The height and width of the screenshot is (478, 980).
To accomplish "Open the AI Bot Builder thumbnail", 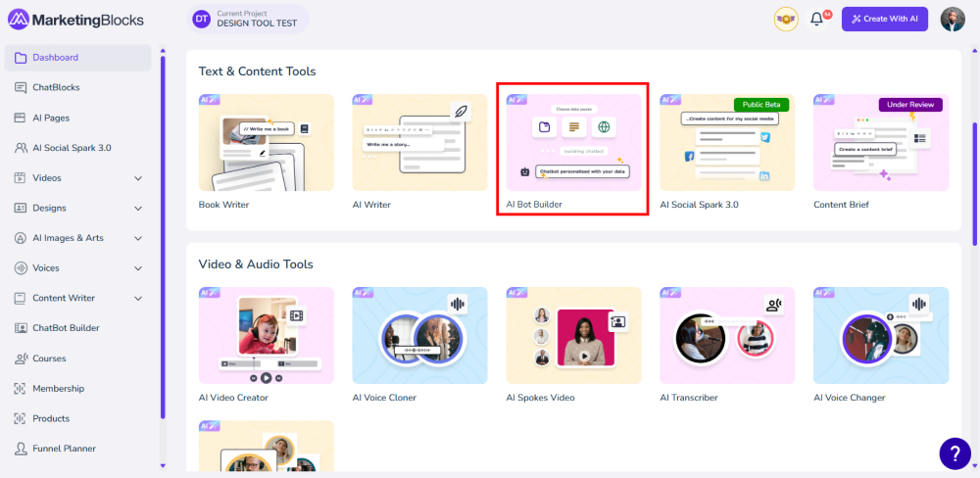I will [573, 142].
